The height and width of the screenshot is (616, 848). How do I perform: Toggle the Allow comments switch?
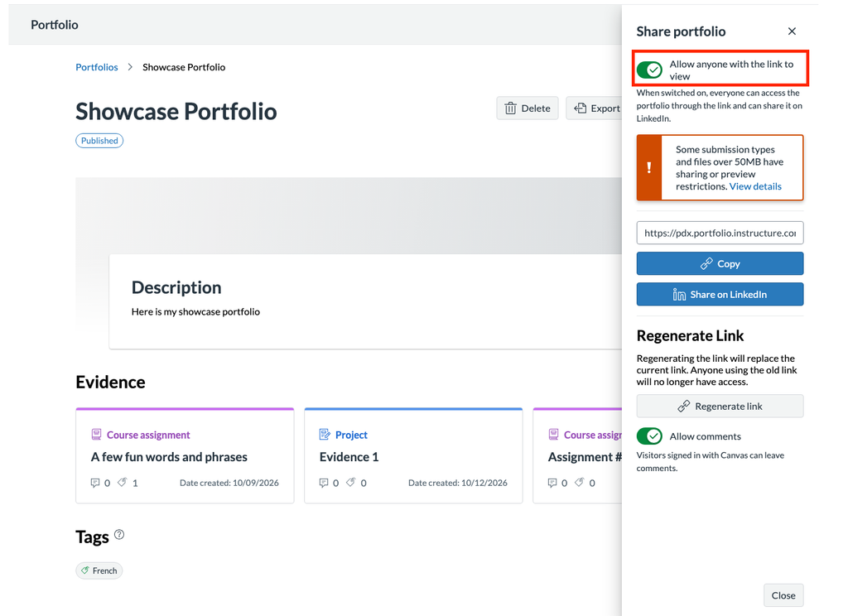649,436
